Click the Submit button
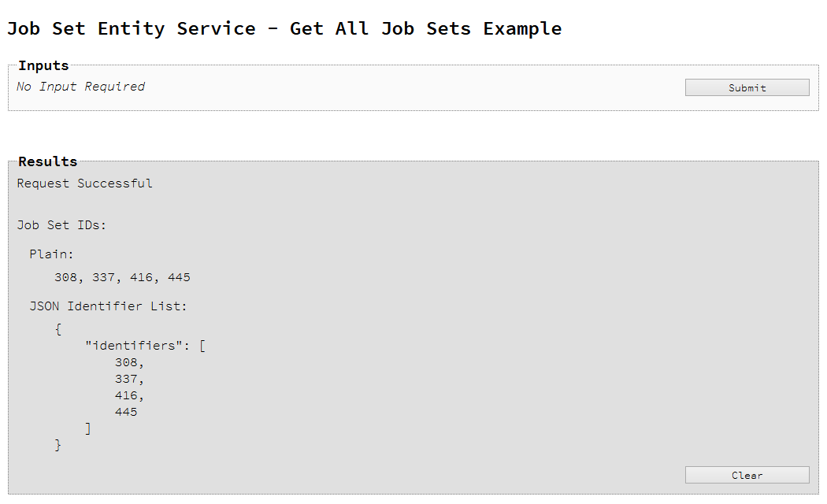The height and width of the screenshot is (504, 827). click(747, 87)
